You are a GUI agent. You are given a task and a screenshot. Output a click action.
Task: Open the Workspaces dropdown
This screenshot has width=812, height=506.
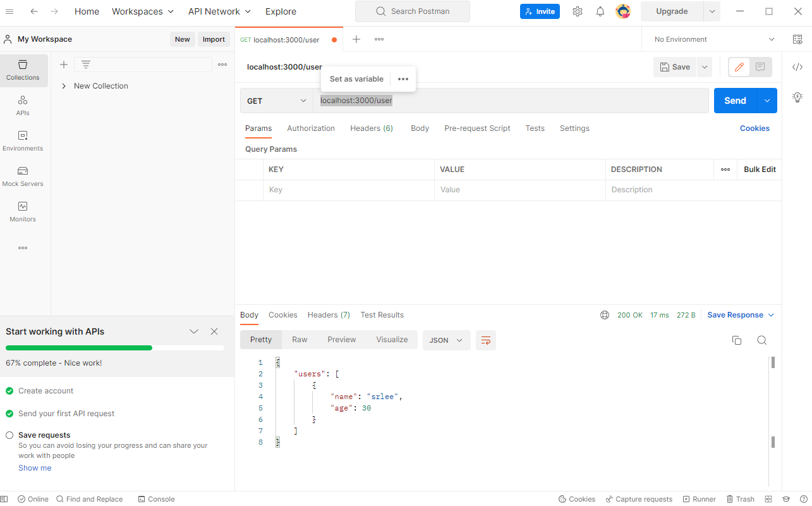[x=143, y=11]
